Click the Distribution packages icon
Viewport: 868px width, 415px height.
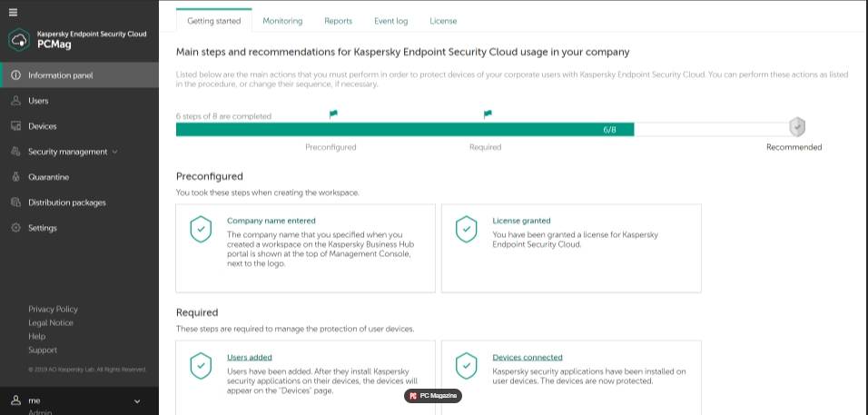[x=16, y=203]
